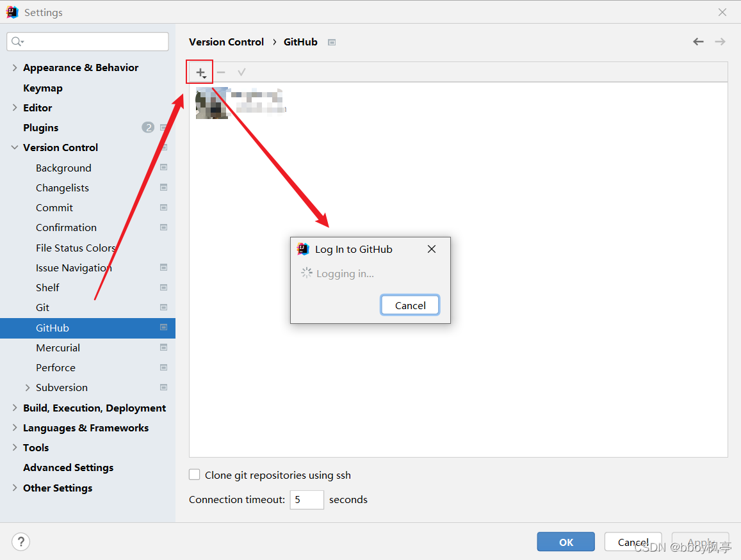Click IntelliJ logo in Log In dialog
Screen dimensions: 741x560
point(303,249)
